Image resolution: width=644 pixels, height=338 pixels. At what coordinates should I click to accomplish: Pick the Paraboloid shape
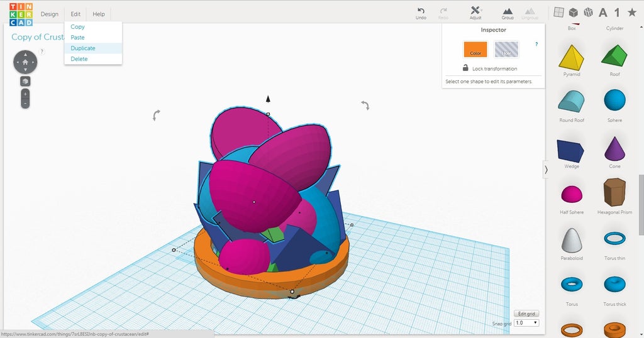[572, 240]
